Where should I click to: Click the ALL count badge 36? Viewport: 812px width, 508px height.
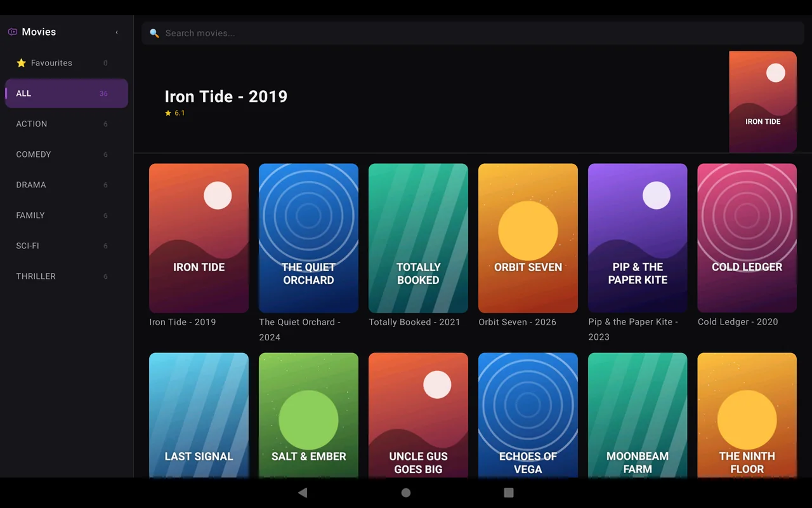click(x=103, y=93)
